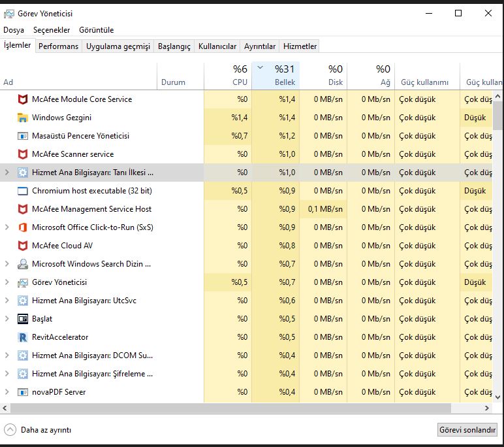Click the RevitAccelerator icon
The height and width of the screenshot is (447, 504).
tap(22, 337)
